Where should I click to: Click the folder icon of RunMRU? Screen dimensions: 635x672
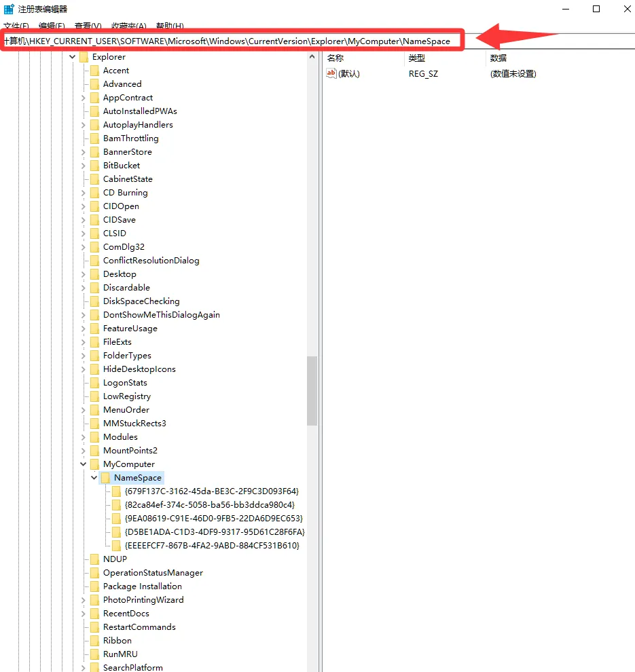click(95, 654)
